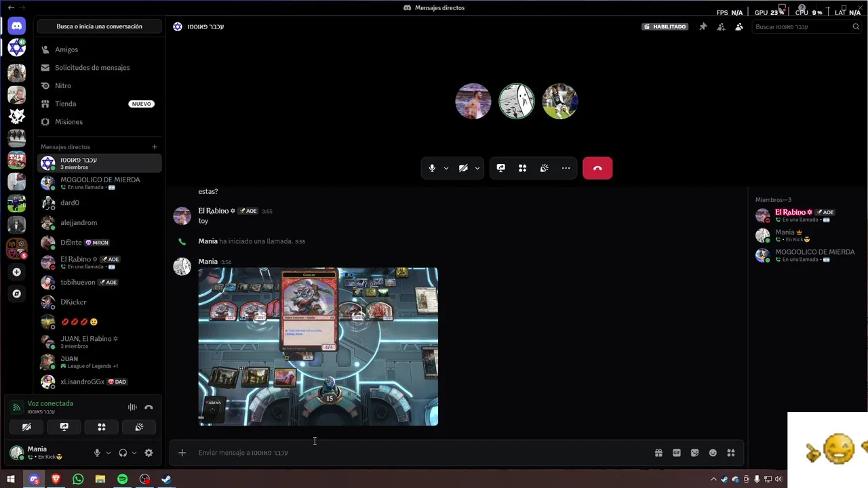This screenshot has height=488, width=868.
Task: Enlarge the card game screenshot image
Action: pos(318,346)
